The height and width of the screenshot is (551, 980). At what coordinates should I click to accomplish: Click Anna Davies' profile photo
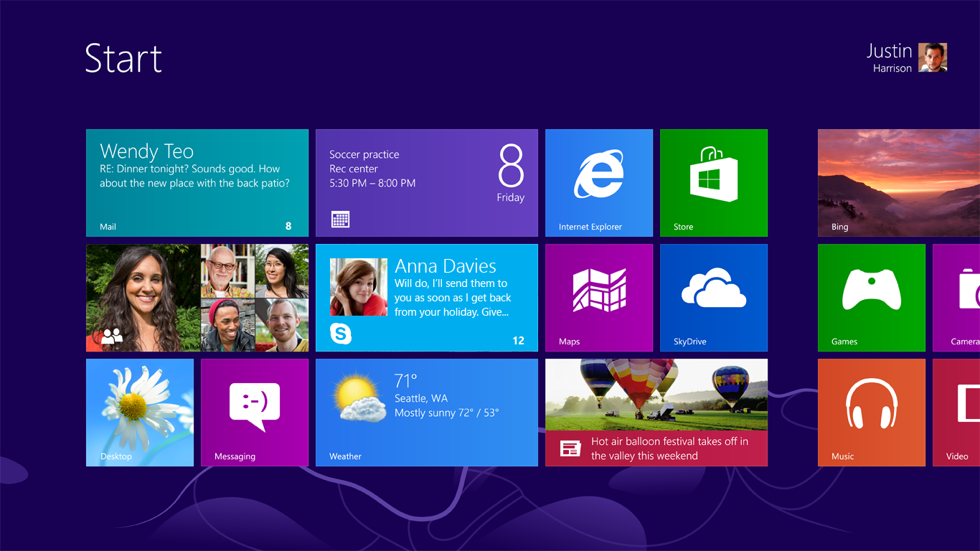[x=358, y=287]
